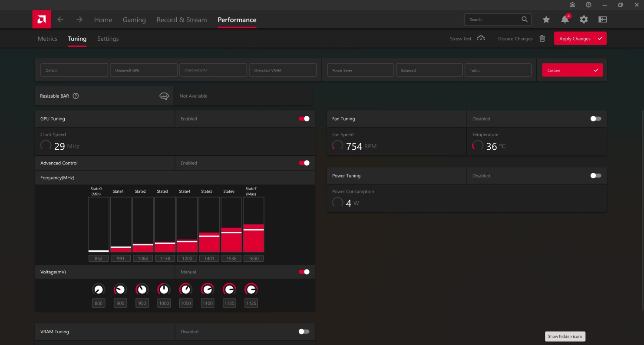Image resolution: width=644 pixels, height=345 pixels.
Task: Open notifications bell icon
Action: tap(565, 20)
